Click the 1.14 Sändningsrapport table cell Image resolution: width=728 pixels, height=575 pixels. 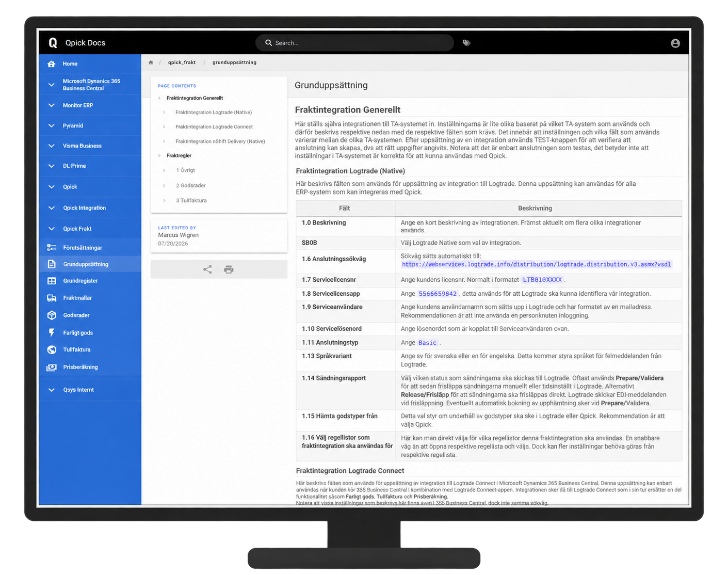tap(345, 390)
